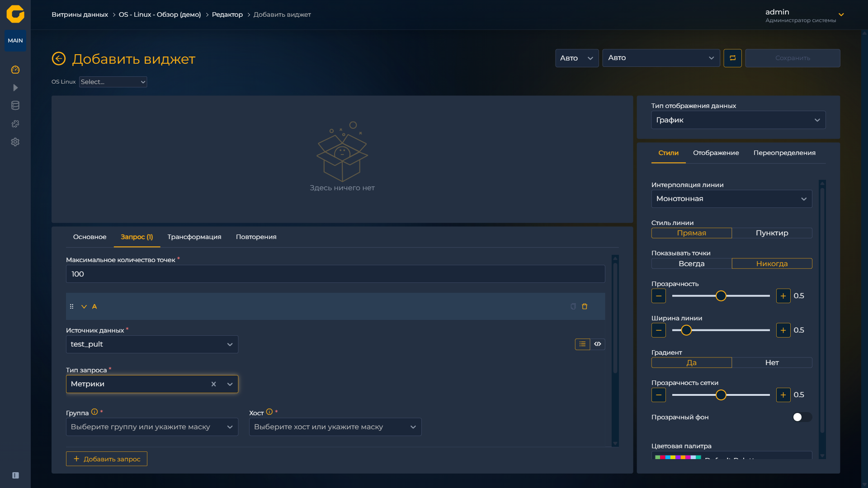Viewport: 868px width, 488px height.
Task: Switch to list builder mode icon
Action: (x=582, y=344)
